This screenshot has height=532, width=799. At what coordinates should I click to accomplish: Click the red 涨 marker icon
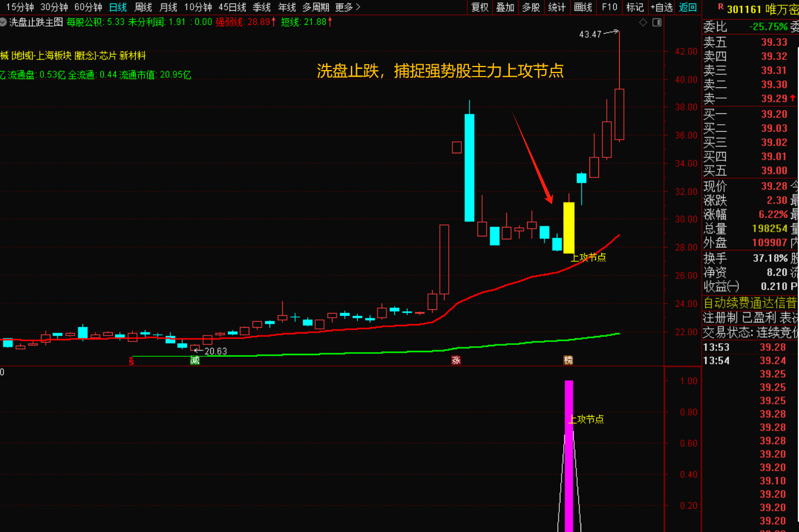tap(456, 360)
